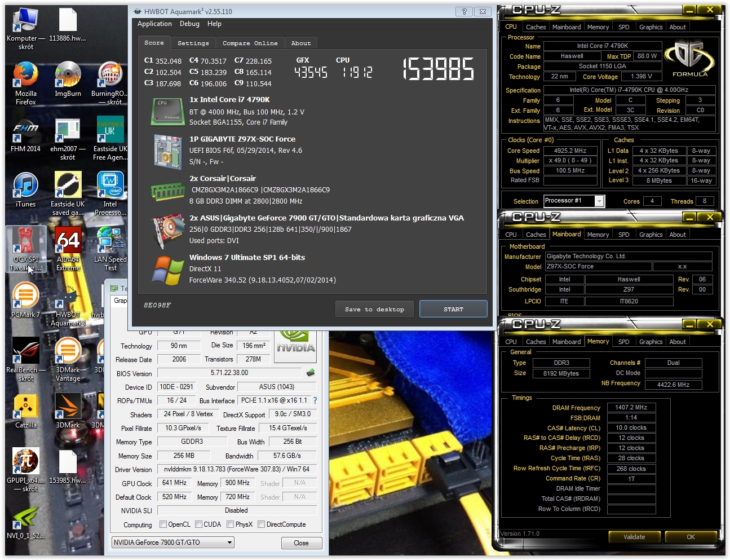
Task: Launch 3DMark Vantage desktop icon
Action: (68, 360)
